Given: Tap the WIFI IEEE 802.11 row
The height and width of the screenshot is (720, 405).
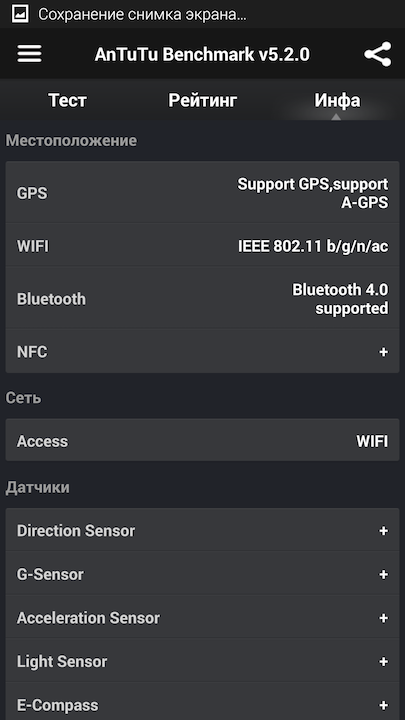Looking at the screenshot, I should [202, 246].
